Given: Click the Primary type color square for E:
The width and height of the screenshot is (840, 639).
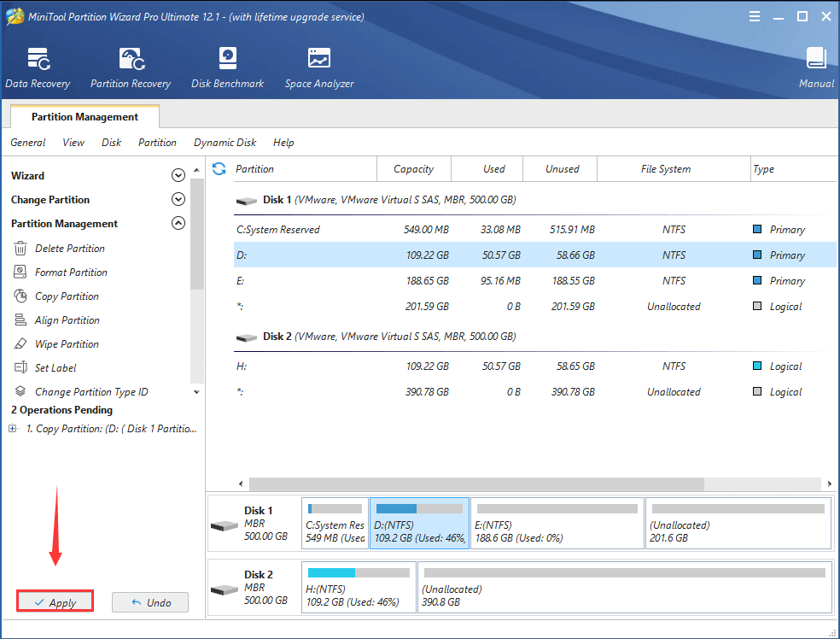Looking at the screenshot, I should pyautogui.click(x=757, y=280).
